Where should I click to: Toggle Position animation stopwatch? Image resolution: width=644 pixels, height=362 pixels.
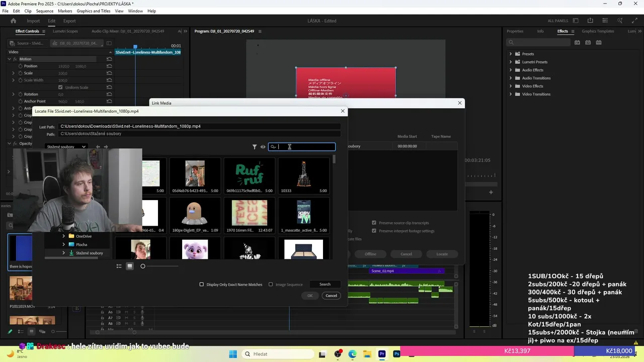[20, 66]
